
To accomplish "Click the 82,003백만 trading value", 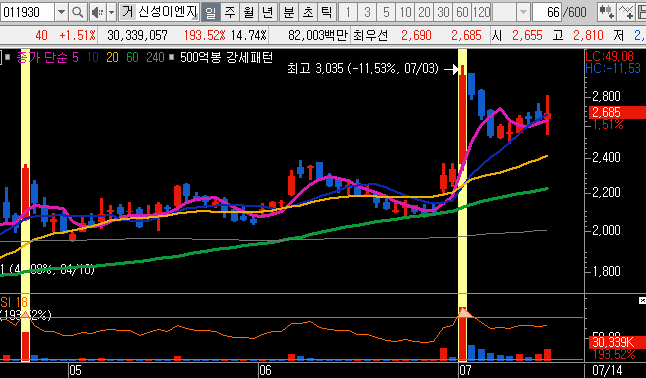I will coord(318,35).
